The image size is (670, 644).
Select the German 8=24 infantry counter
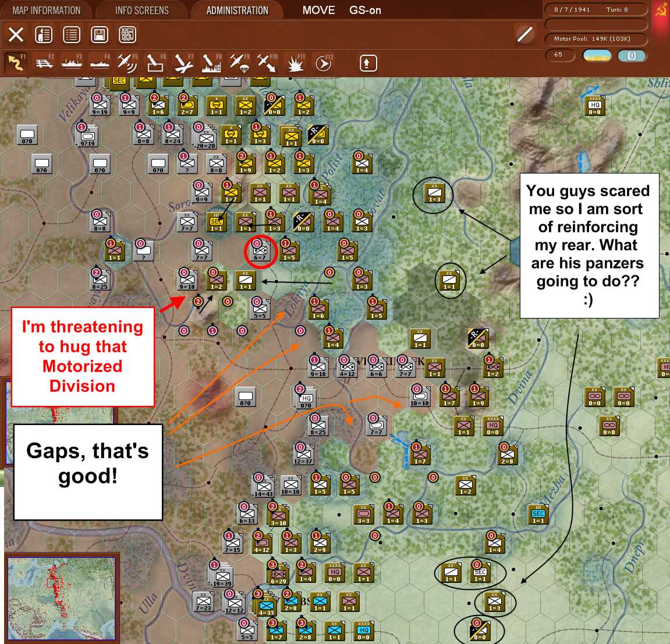click(x=173, y=135)
